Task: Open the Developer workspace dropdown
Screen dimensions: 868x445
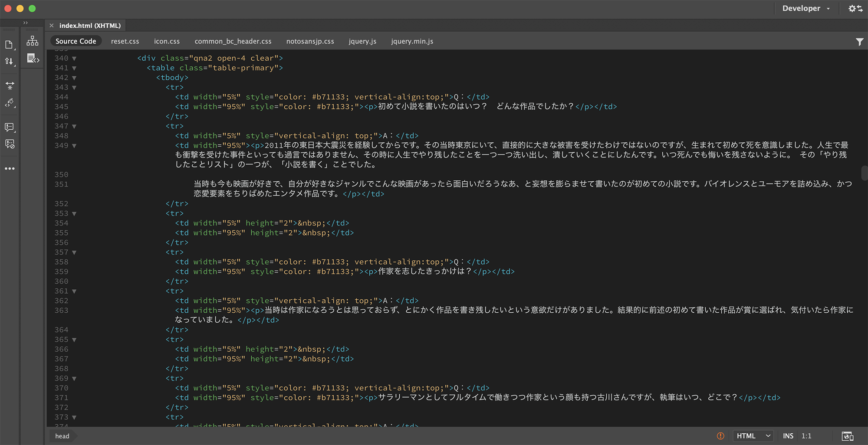Action: (806, 9)
